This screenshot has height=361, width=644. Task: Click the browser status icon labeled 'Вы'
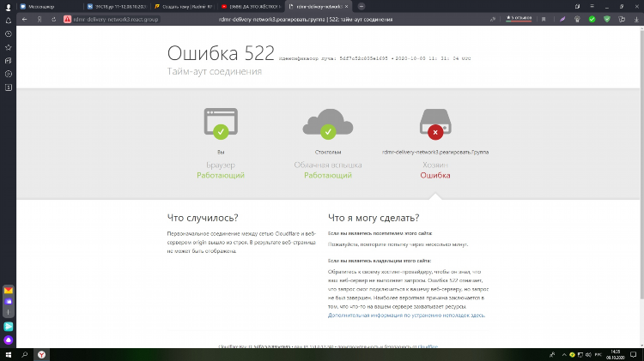click(x=221, y=123)
